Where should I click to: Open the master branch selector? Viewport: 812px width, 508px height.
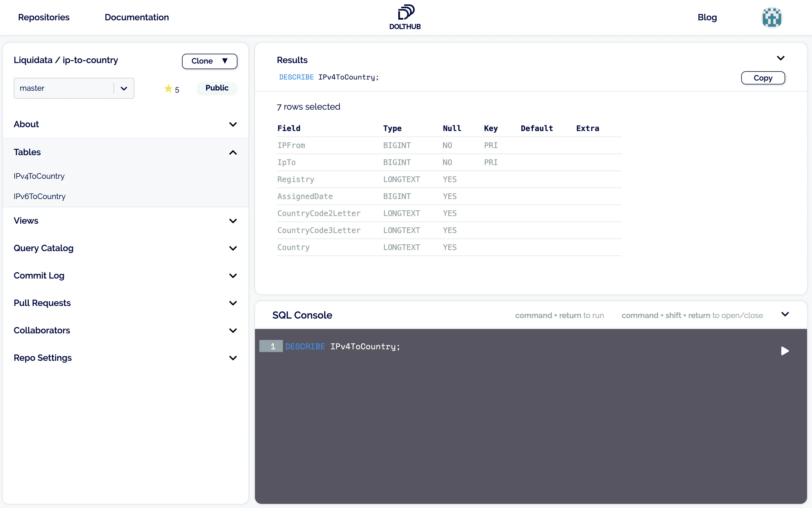coord(124,88)
